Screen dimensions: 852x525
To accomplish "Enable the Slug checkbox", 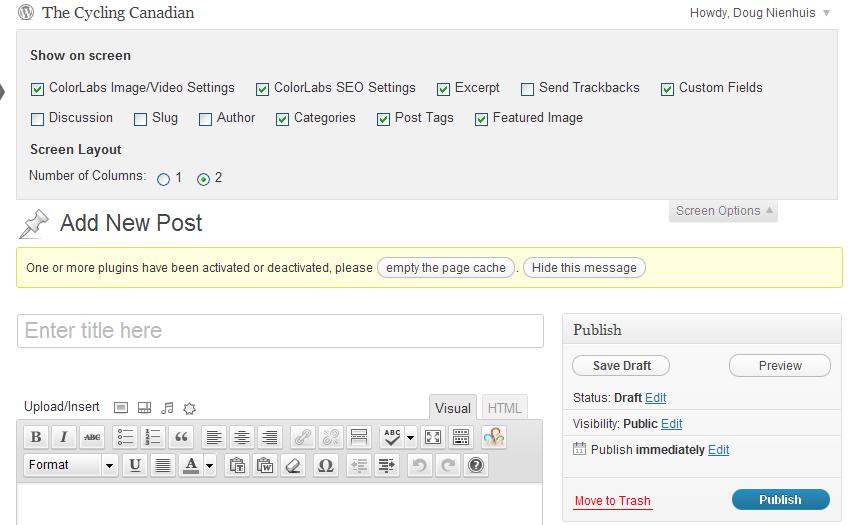I will pyautogui.click(x=141, y=119).
